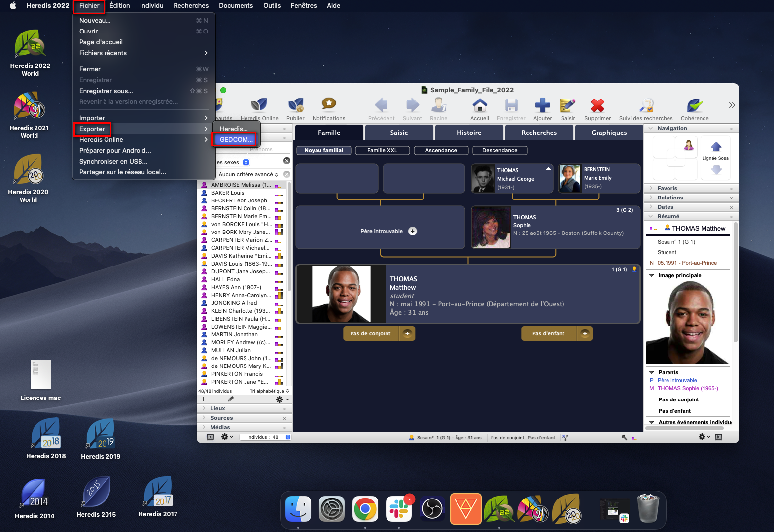The height and width of the screenshot is (532, 774).
Task: Switch to Ascendance view
Action: point(441,150)
